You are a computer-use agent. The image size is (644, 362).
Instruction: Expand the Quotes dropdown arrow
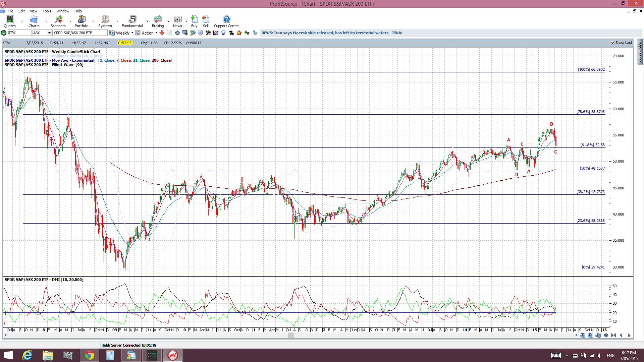point(22,21)
